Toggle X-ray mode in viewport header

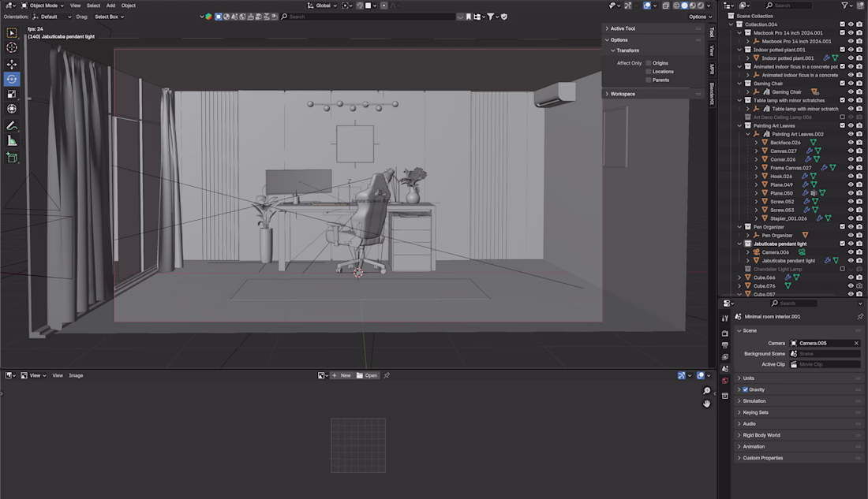666,6
